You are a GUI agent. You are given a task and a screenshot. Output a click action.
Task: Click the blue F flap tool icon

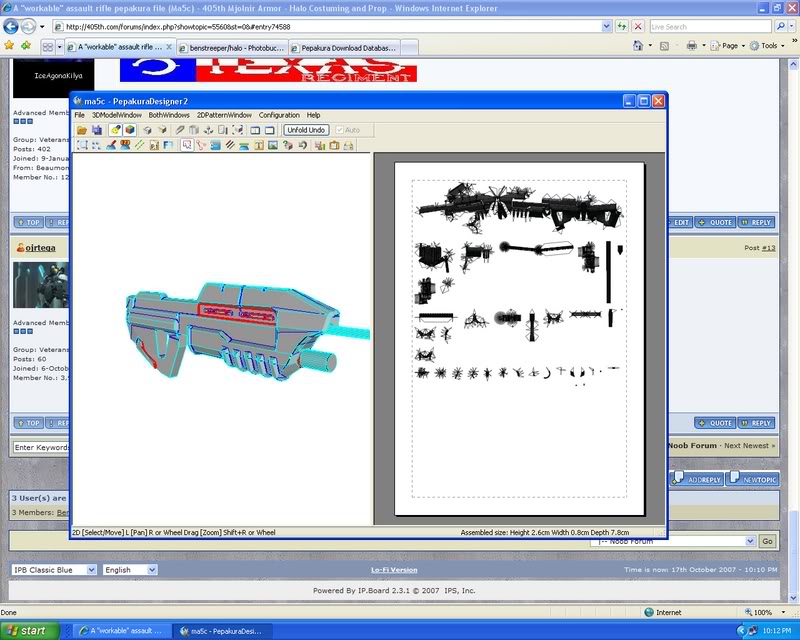(x=168, y=145)
